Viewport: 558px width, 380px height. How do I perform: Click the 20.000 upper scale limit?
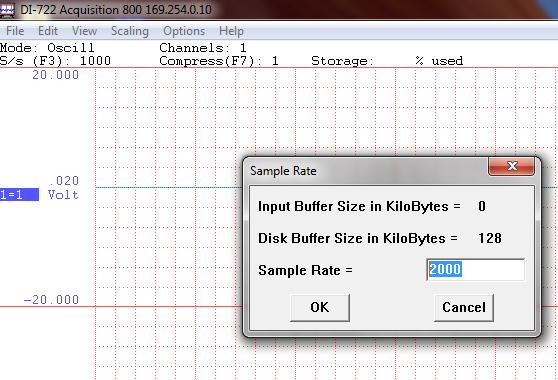pos(56,75)
